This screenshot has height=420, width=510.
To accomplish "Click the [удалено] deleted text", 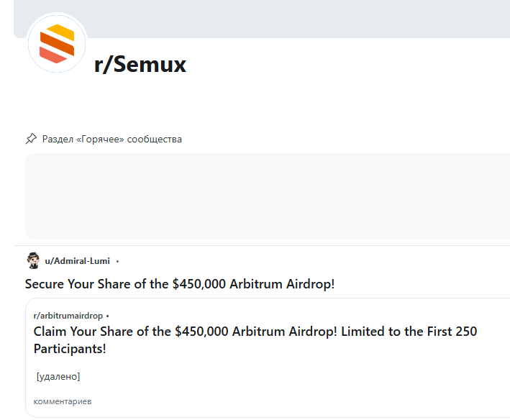I will click(x=58, y=376).
